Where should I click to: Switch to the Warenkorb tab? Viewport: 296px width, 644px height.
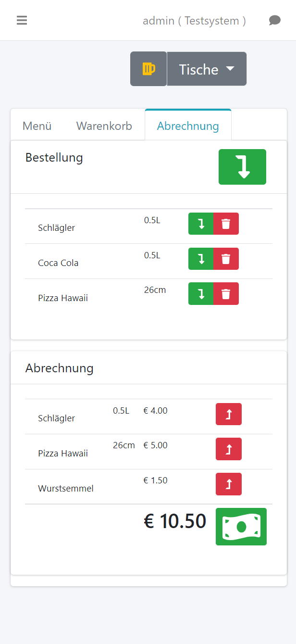tap(104, 126)
